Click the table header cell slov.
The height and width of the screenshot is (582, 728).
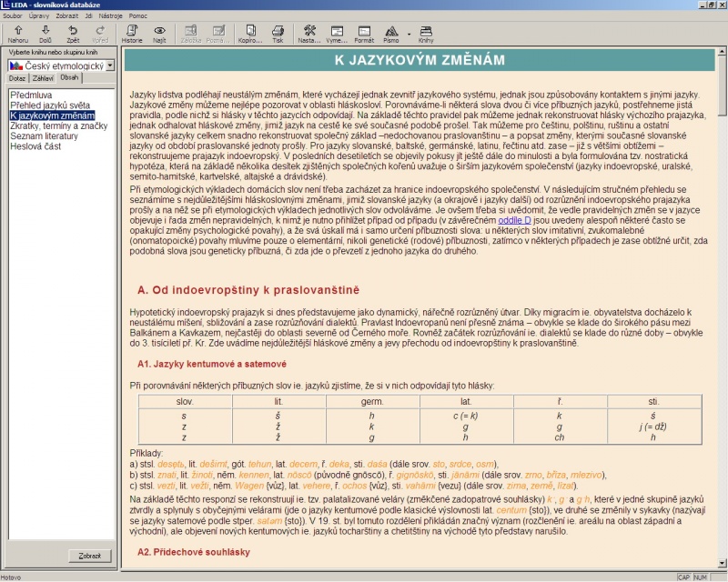[185, 401]
